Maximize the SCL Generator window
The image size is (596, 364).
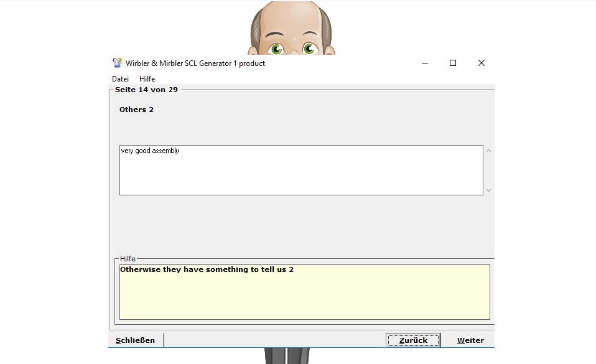pyautogui.click(x=453, y=63)
